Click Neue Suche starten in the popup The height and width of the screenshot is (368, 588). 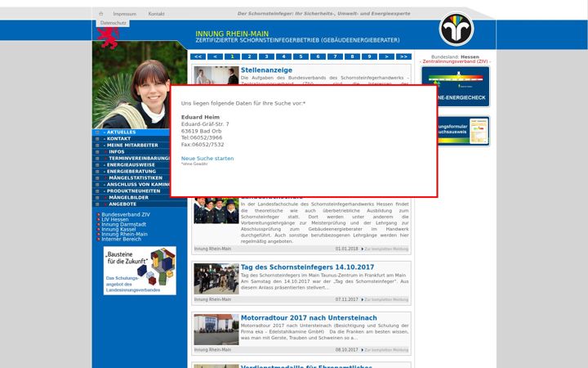207,159
